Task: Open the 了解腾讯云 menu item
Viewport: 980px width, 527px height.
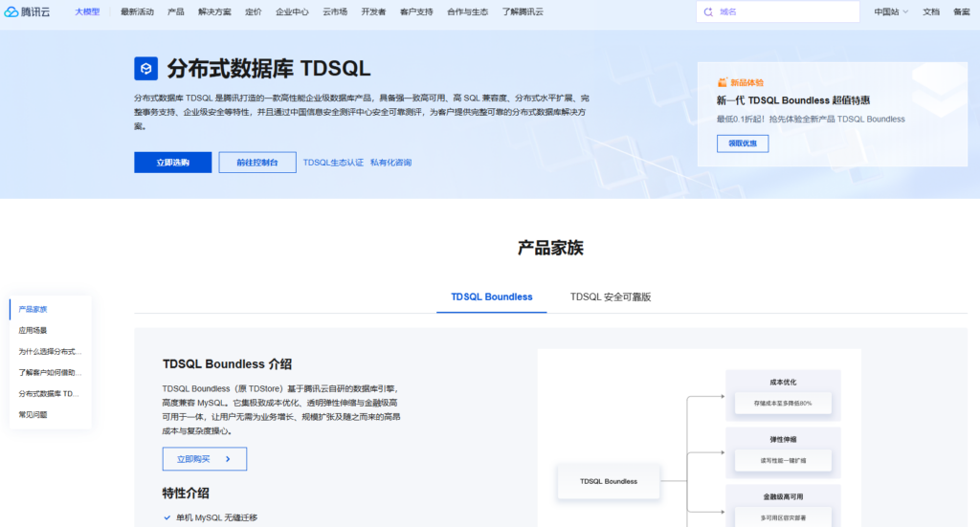Action: point(523,11)
